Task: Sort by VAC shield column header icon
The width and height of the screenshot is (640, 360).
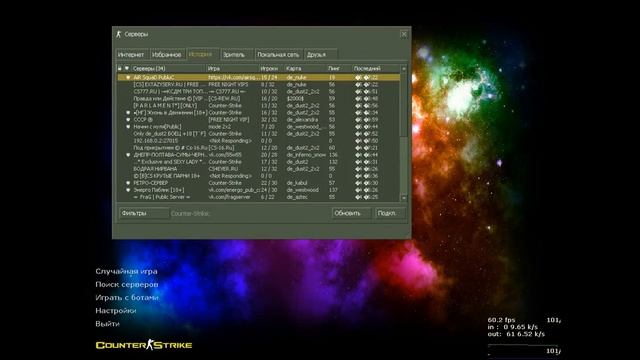Action: tap(127, 69)
